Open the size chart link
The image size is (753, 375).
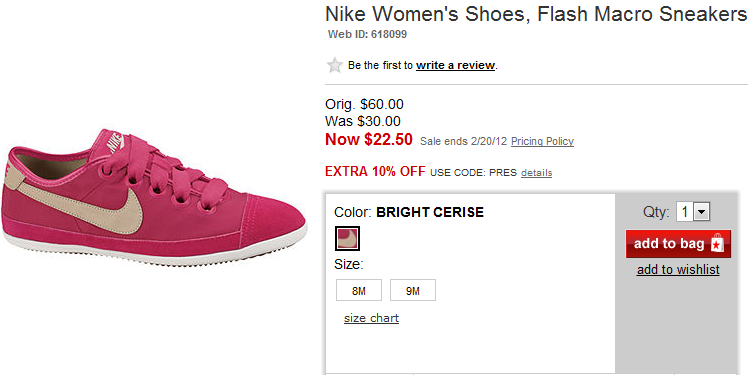[371, 318]
